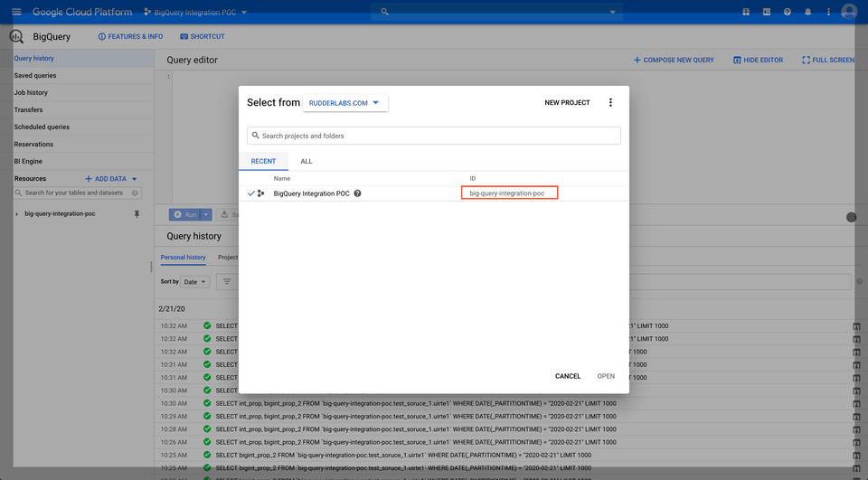Viewport: 868px width, 480px height.
Task: Click the Search projects and folders field
Action: 434,136
